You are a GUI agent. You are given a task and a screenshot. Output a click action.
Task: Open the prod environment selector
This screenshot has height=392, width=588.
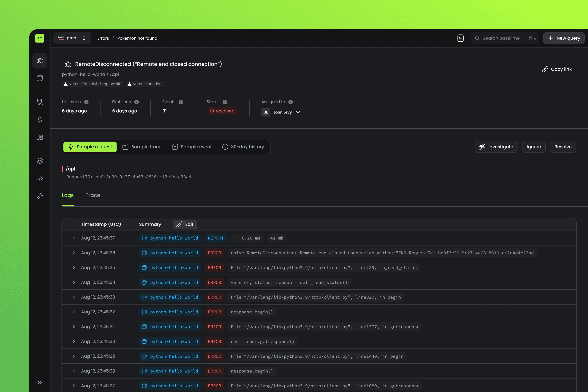(72, 38)
